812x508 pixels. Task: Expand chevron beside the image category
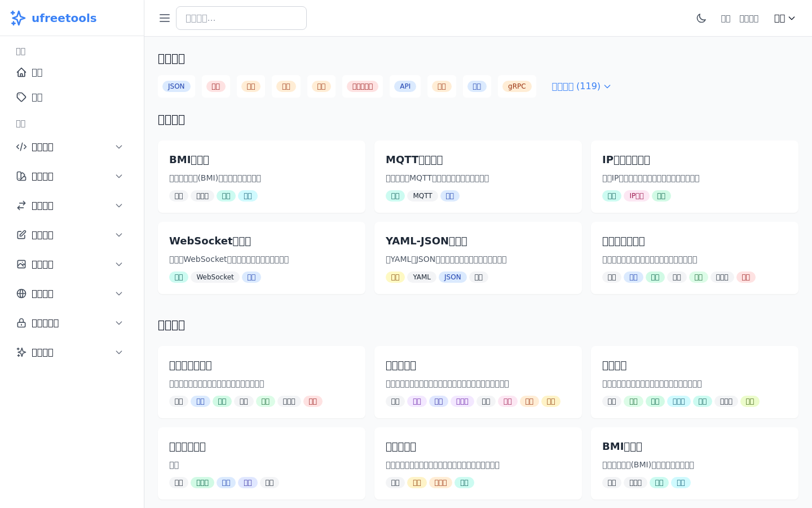pyautogui.click(x=119, y=264)
